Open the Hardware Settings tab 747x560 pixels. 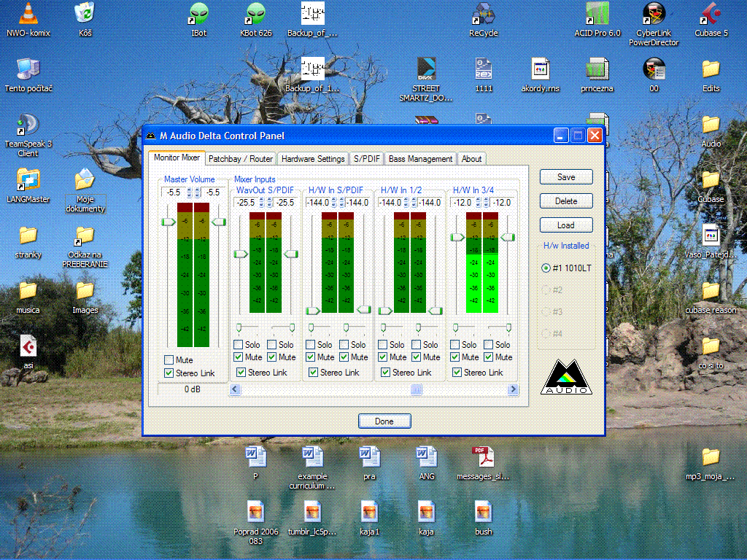(x=313, y=159)
